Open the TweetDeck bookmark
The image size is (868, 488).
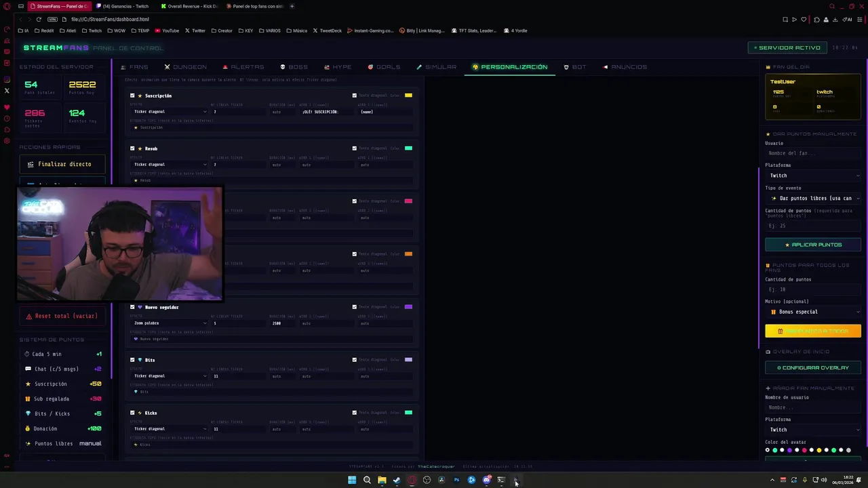click(327, 30)
